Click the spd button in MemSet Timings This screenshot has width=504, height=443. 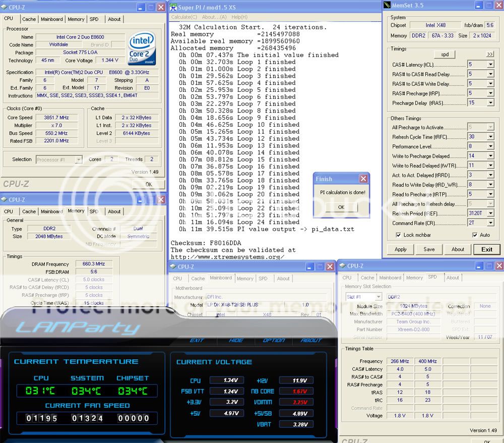click(x=445, y=54)
